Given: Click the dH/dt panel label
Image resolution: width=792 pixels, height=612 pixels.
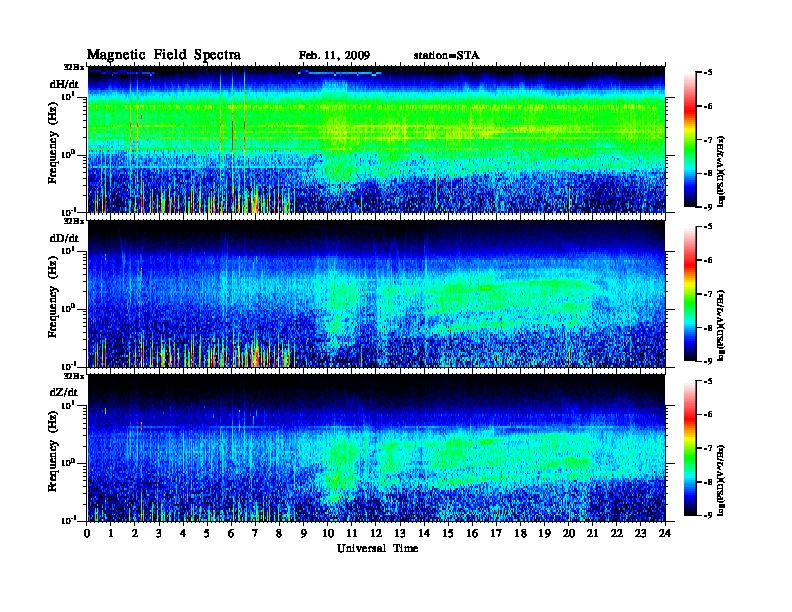Looking at the screenshot, I should [x=64, y=84].
